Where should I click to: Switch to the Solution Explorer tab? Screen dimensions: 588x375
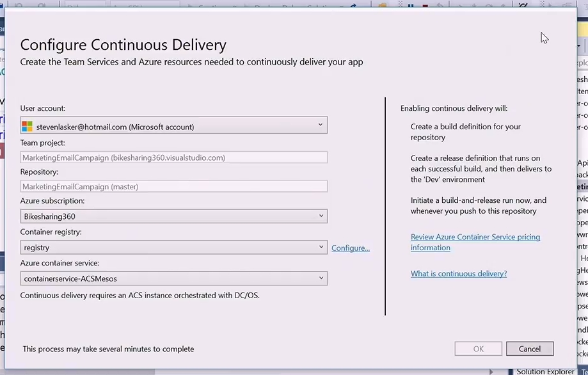(544, 371)
